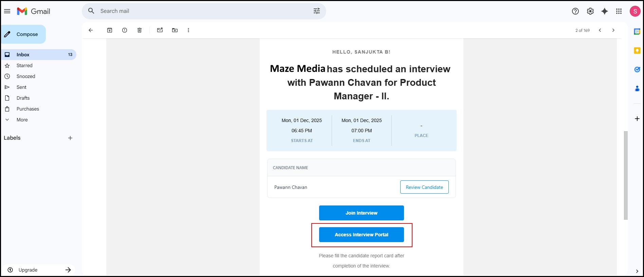This screenshot has width=644, height=277.
Task: Open the Drafts folder
Action: point(23,98)
